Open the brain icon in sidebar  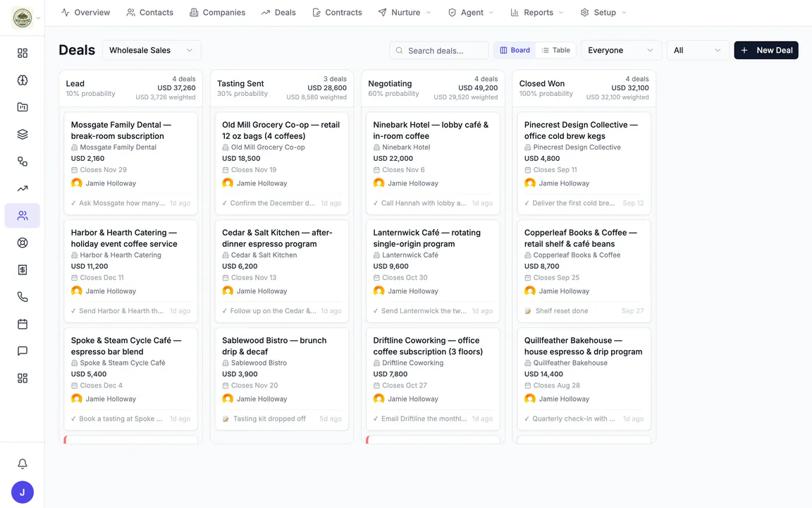point(23,80)
